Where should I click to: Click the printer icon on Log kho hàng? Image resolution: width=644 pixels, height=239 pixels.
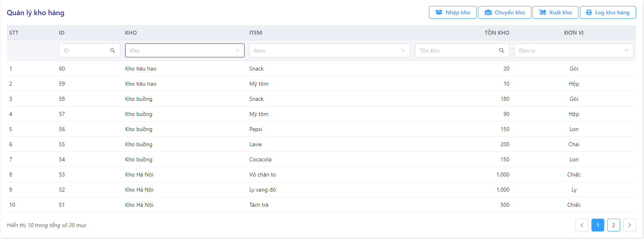589,12
